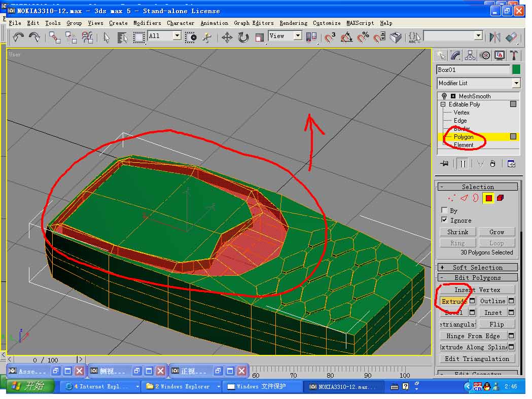The image size is (532, 399).
Task: Choose Element sub-object cube icon in Selection
Action: point(501,198)
